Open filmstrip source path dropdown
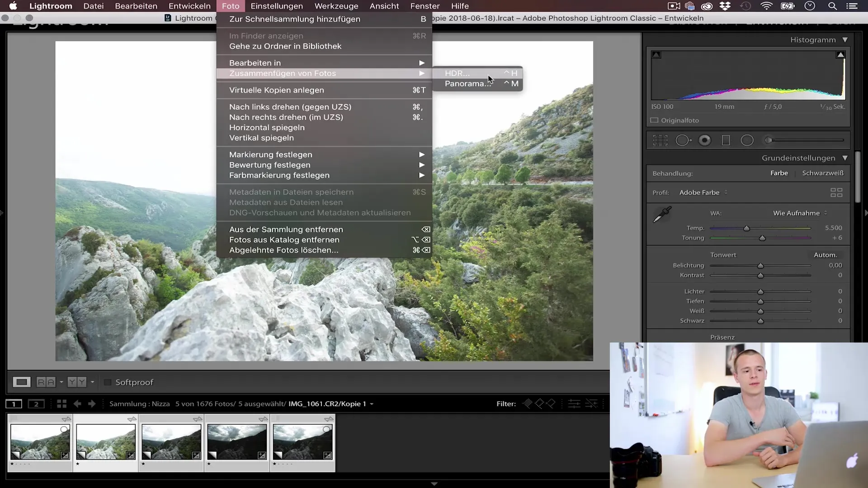This screenshot has width=868, height=488. point(372,404)
